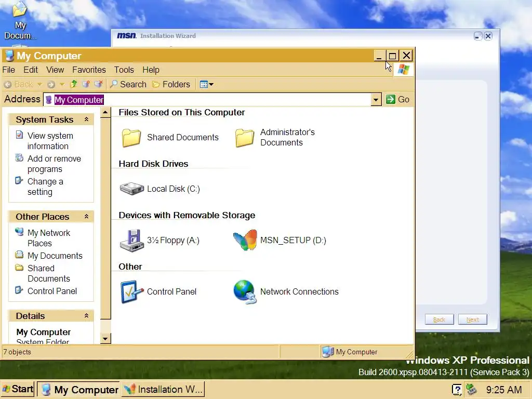Click the Copy To toolbar icon

86,84
